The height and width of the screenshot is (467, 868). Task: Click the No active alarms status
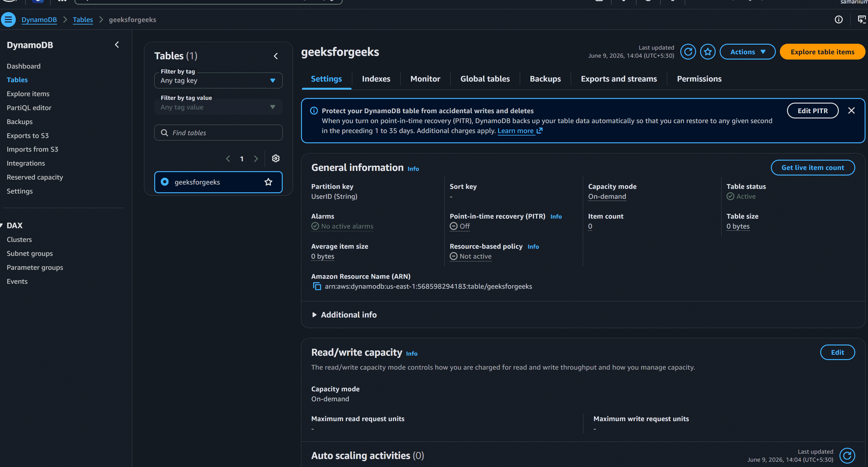point(342,226)
